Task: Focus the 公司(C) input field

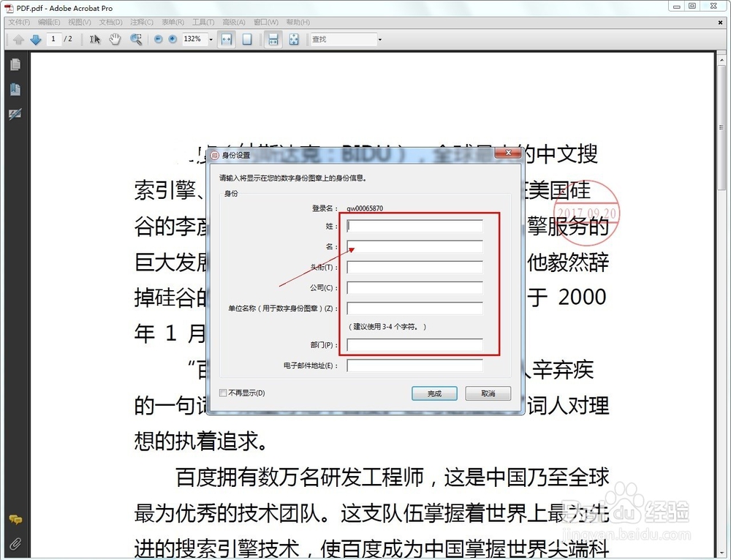Action: click(x=415, y=288)
